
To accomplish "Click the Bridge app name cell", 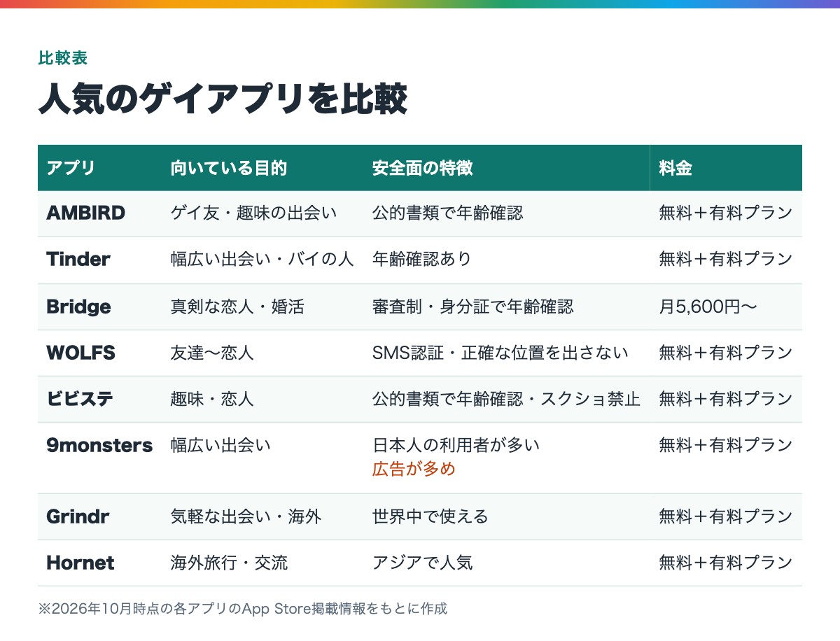I will (99, 307).
